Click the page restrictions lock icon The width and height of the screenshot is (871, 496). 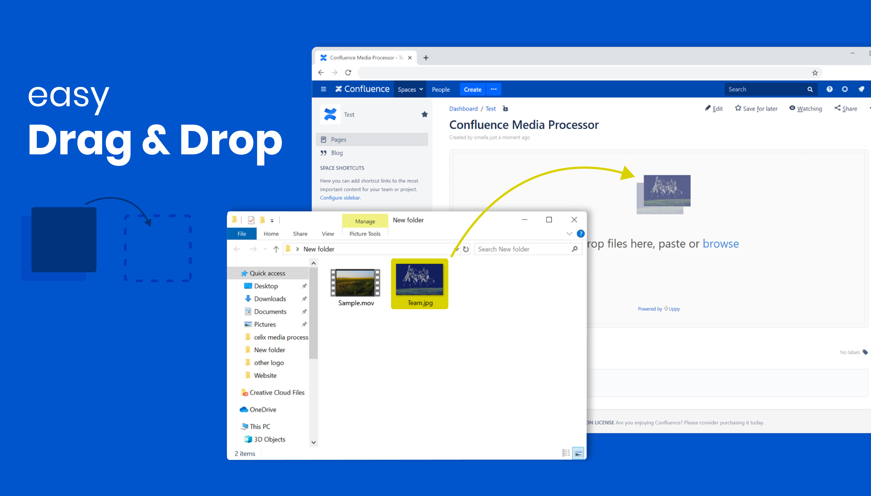click(x=505, y=108)
